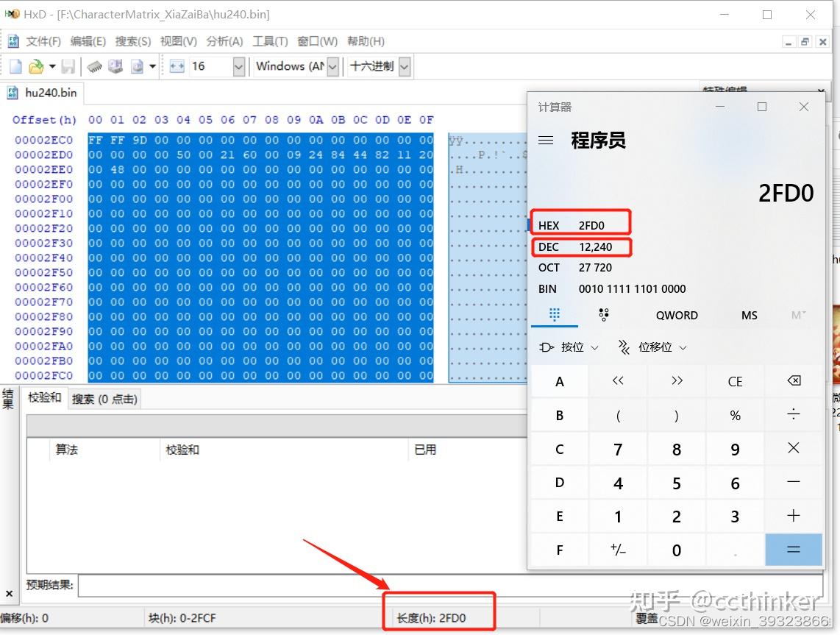Viewport: 840px width, 635px height.
Task: Click the open disk image icon
Action: (137, 66)
